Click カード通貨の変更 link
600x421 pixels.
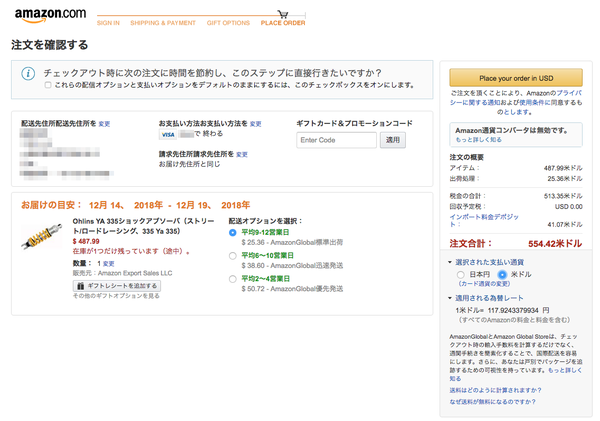click(484, 284)
